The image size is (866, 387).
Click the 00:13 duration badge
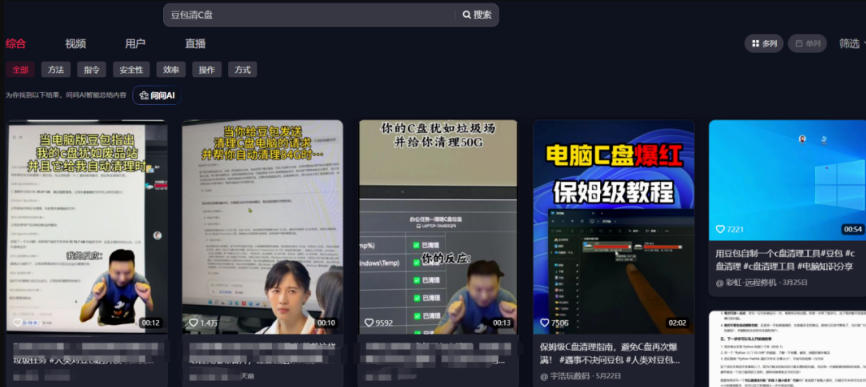click(501, 323)
